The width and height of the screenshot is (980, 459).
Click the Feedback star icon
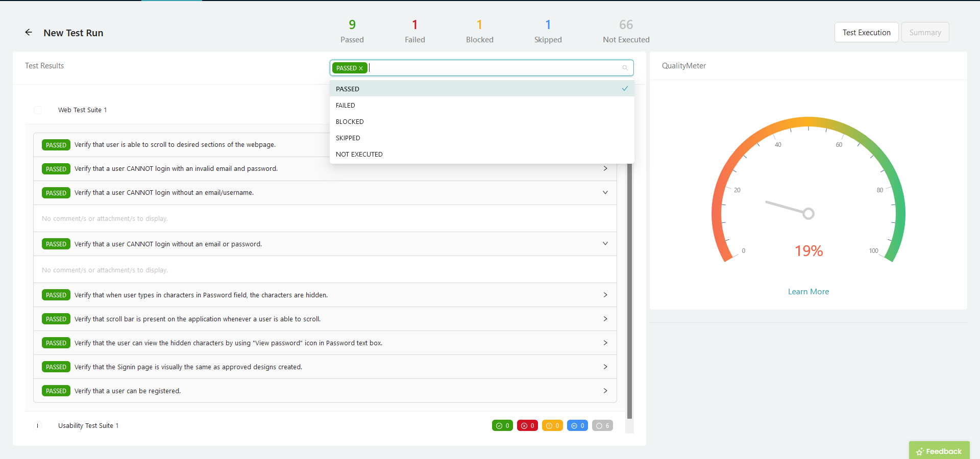(920, 451)
